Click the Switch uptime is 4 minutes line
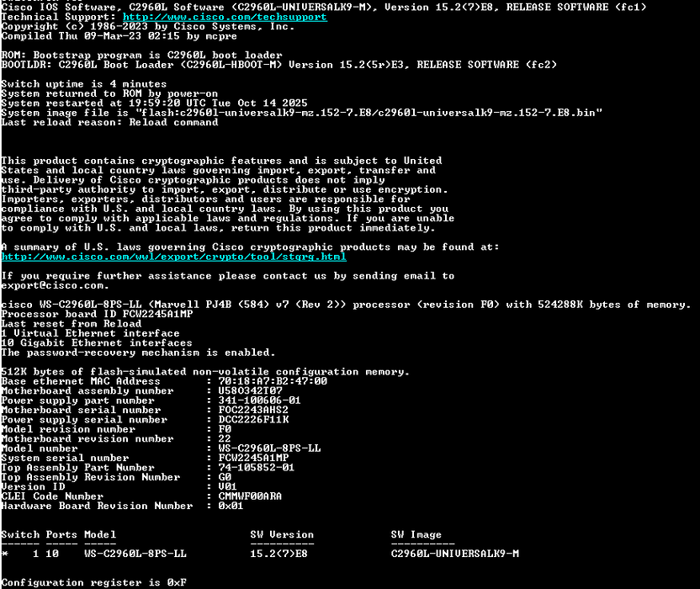The height and width of the screenshot is (589, 700). [84, 84]
